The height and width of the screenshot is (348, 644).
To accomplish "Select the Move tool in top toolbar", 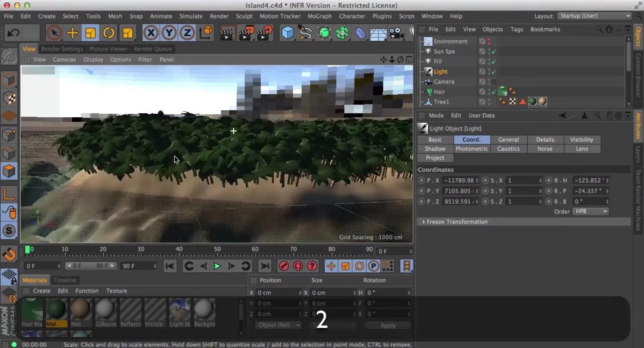I will [72, 33].
